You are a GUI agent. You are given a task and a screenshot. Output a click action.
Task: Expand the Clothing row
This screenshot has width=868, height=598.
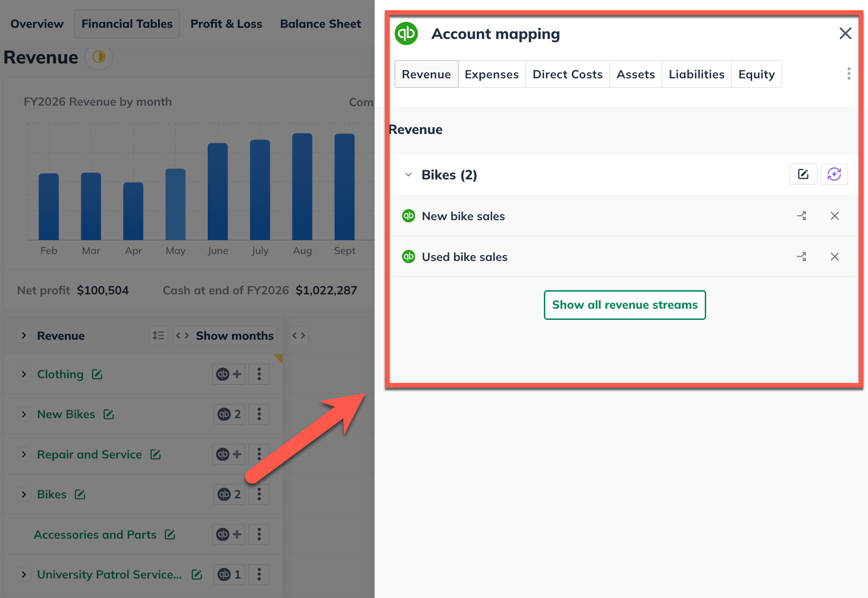(x=24, y=374)
